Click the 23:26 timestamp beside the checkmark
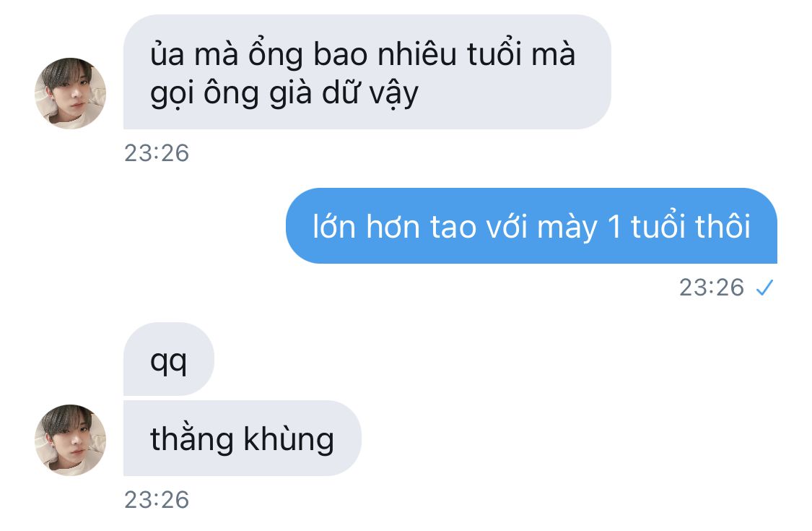Viewport: 812px width, 531px height. pos(712,288)
